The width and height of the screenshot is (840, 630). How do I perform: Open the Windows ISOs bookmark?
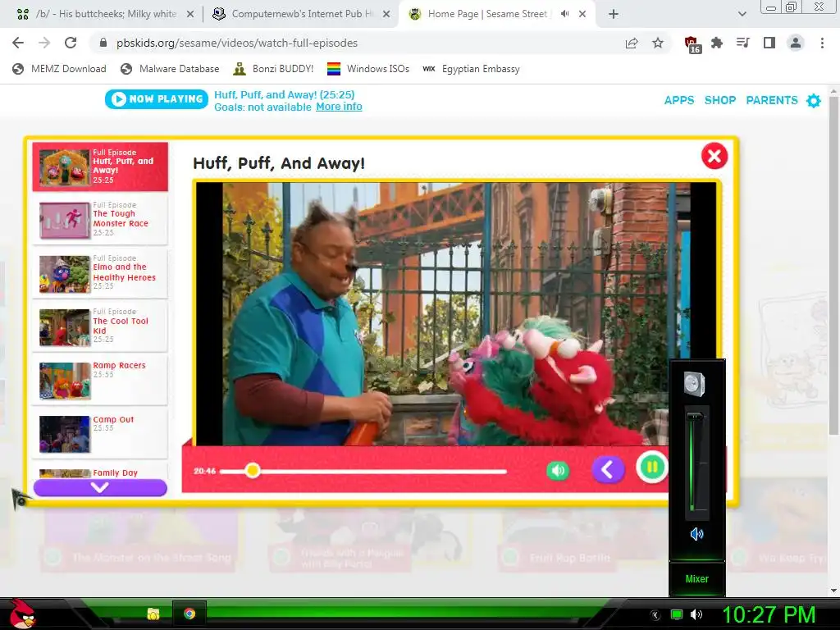click(368, 69)
